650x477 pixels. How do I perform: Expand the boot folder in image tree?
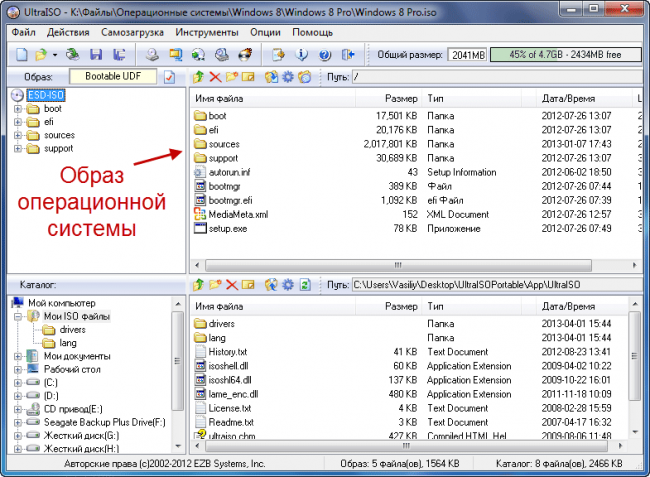coord(18,109)
